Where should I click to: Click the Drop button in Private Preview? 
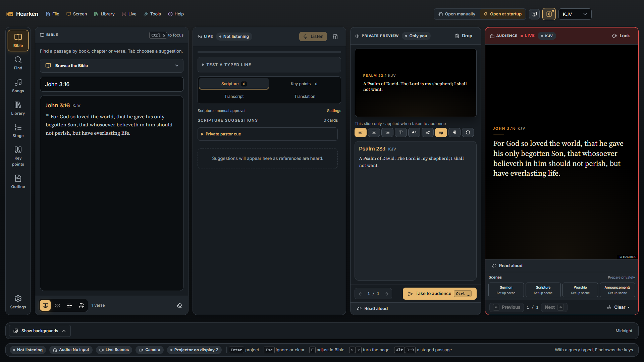464,36
